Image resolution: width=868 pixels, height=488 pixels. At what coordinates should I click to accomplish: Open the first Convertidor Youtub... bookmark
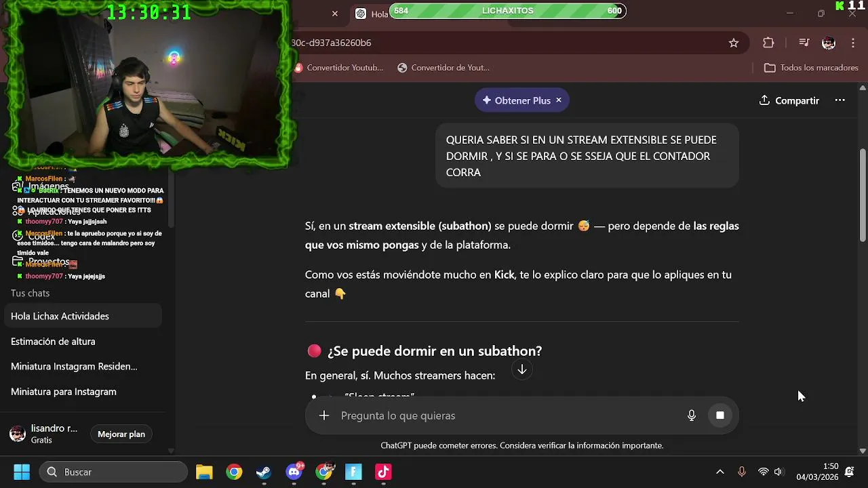tap(339, 68)
